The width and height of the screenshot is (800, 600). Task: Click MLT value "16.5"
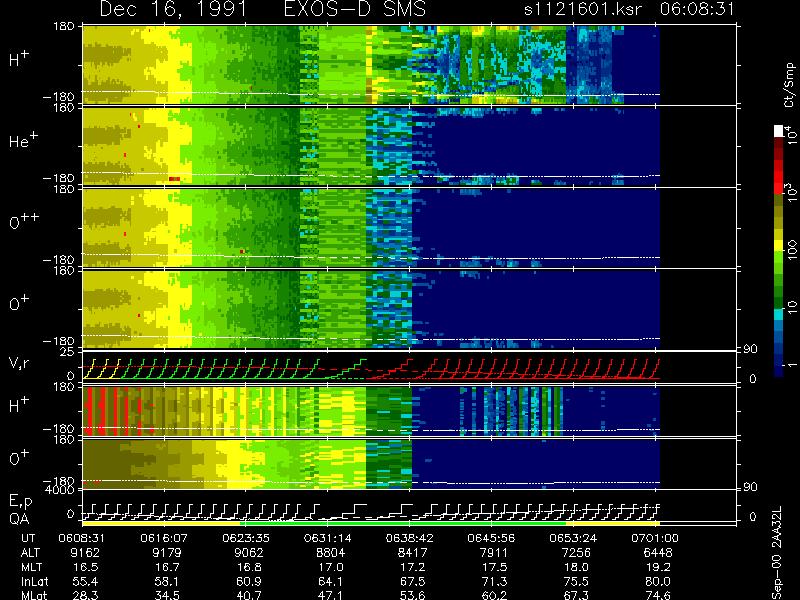(x=85, y=567)
